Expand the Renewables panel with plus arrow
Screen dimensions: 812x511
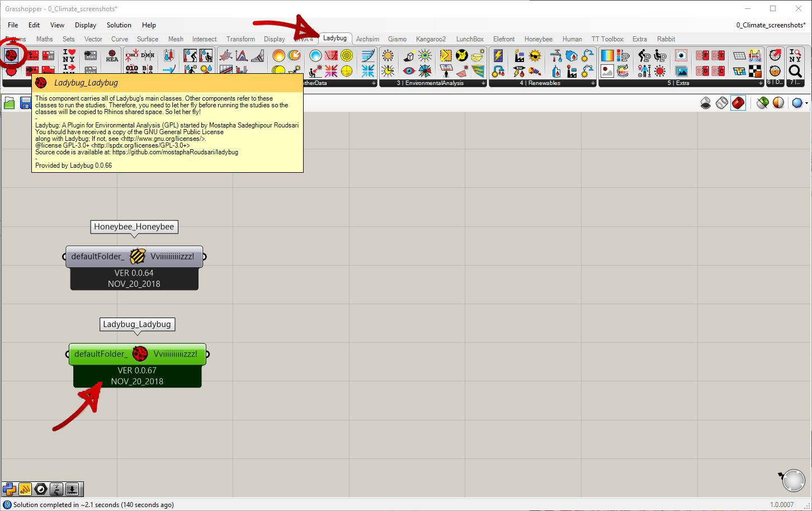[x=593, y=83]
